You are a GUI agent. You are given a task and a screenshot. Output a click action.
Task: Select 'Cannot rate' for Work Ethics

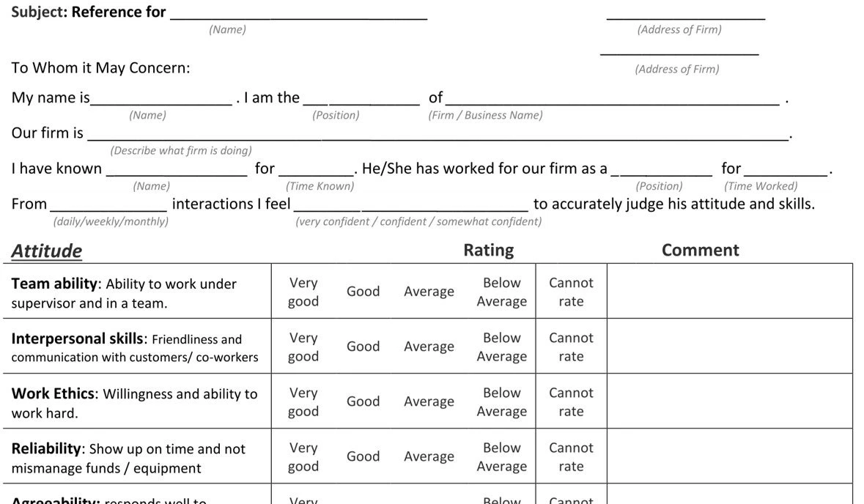[x=571, y=401]
